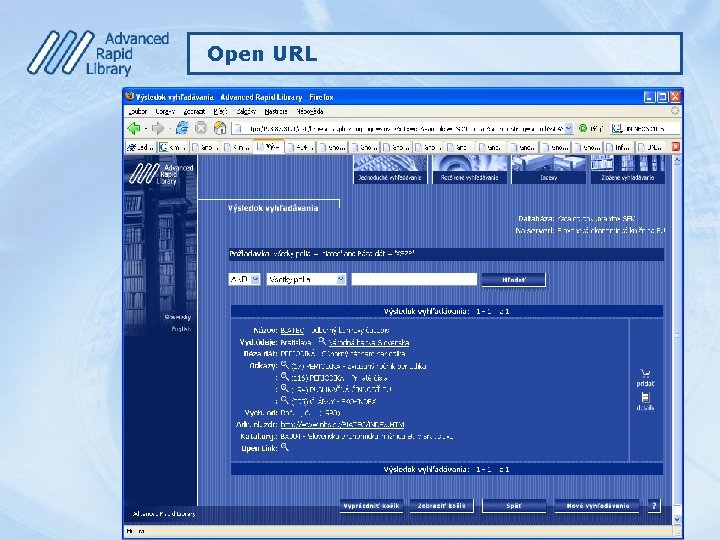720x540 pixels.
Task: Reload the page with the refresh icon
Action: click(182, 128)
